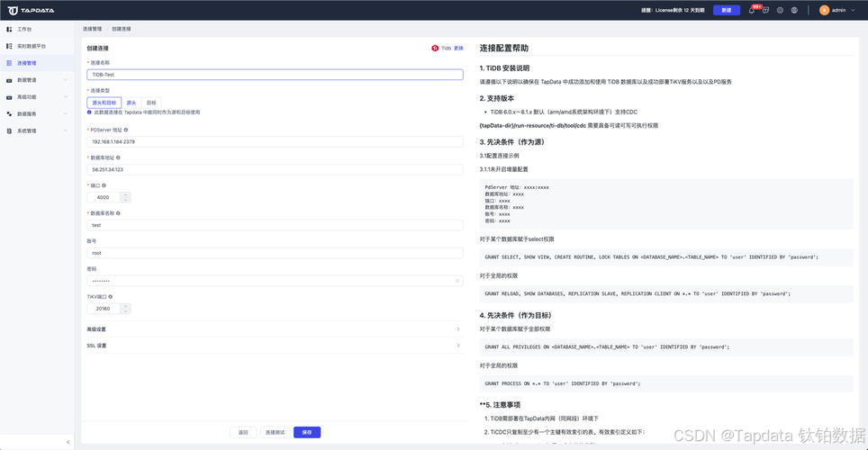Click the GRANT PROCESS code line

[563, 383]
